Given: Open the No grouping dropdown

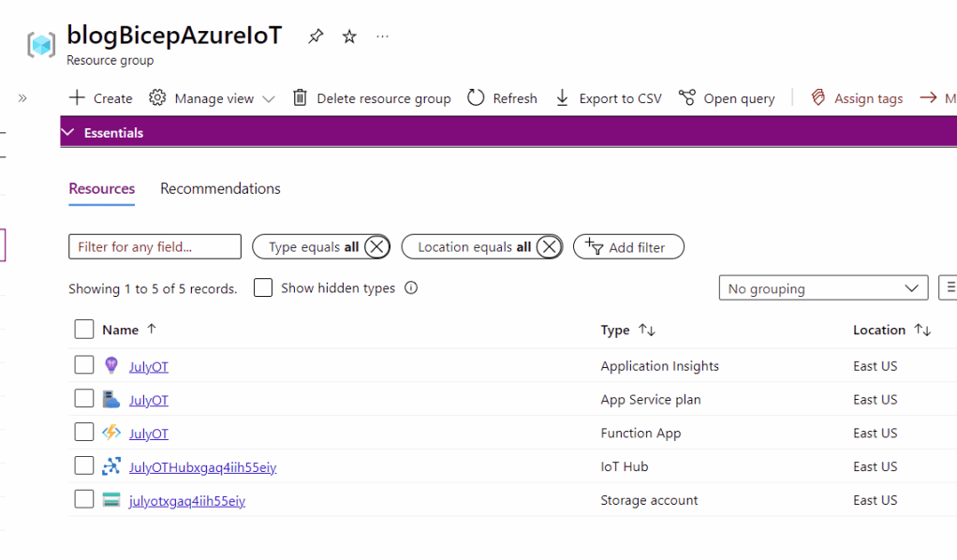Looking at the screenshot, I should tap(822, 288).
